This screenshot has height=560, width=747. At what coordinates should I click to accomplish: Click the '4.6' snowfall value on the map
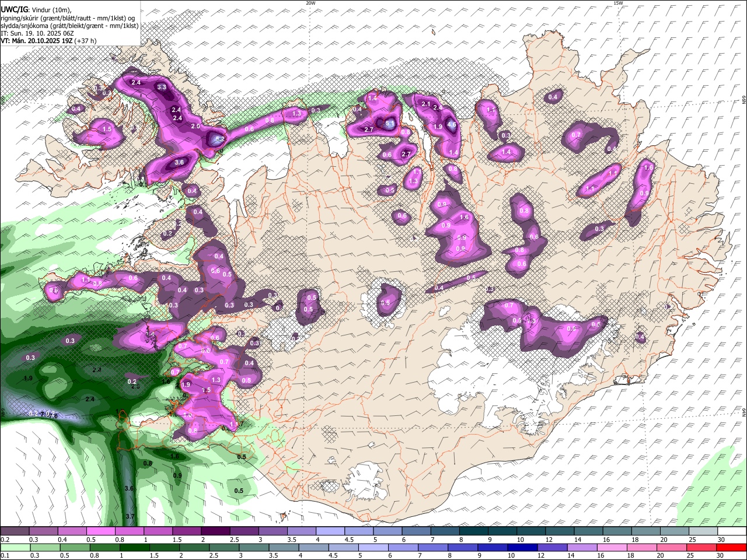tap(451, 124)
